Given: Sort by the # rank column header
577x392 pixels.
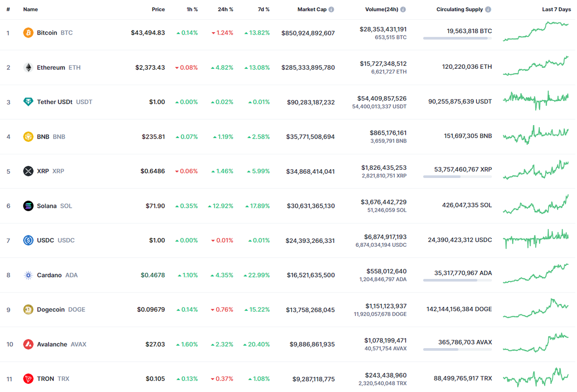Looking at the screenshot, I should [8, 10].
